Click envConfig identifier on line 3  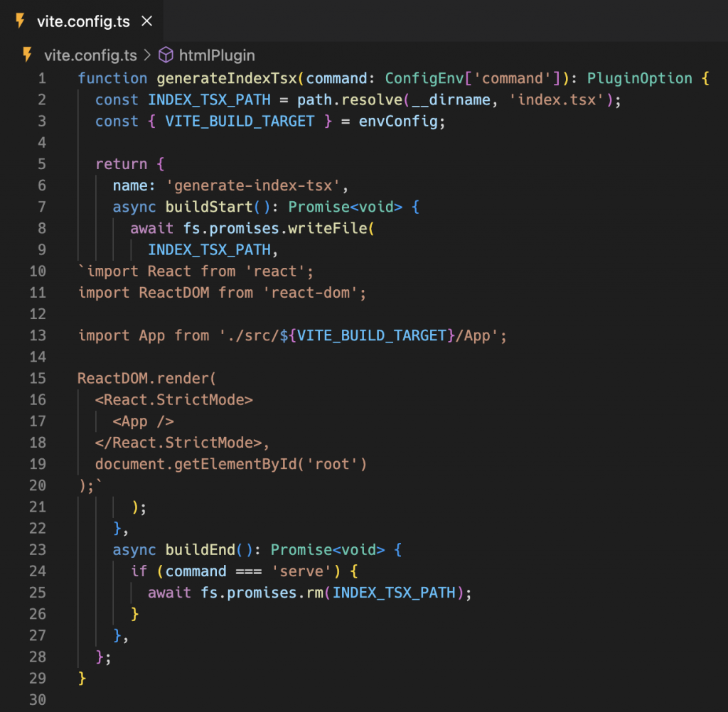[398, 121]
